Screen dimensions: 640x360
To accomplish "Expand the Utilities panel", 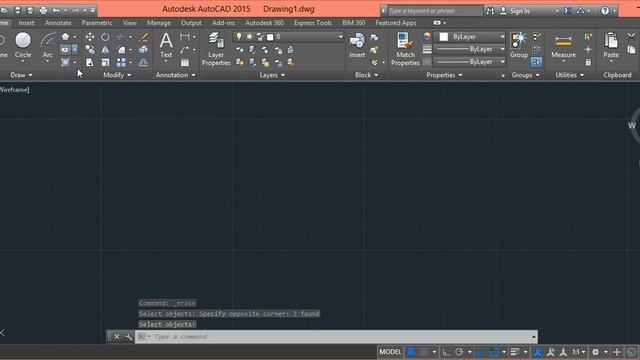I will (x=570, y=75).
